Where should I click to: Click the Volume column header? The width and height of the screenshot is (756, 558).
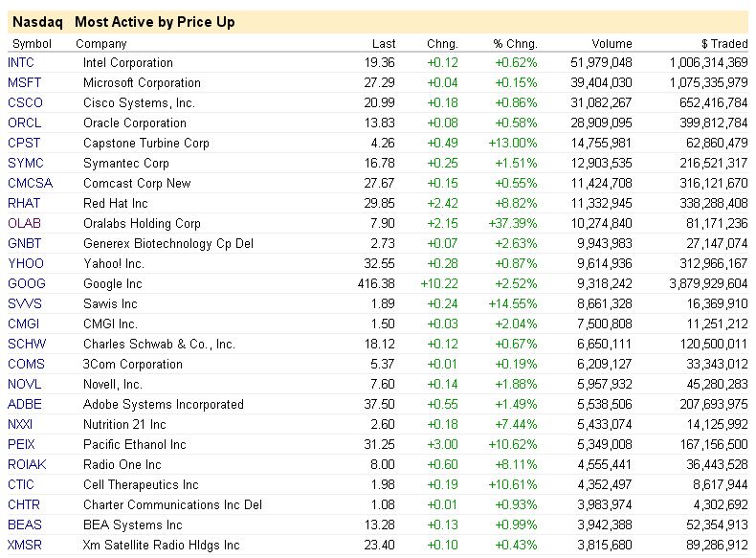point(612,44)
